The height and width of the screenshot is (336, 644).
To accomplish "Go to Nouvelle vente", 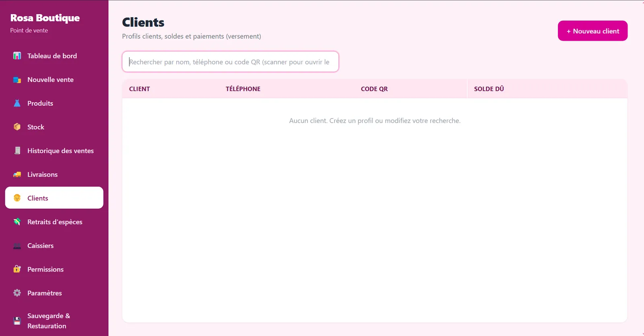I will coord(54,80).
